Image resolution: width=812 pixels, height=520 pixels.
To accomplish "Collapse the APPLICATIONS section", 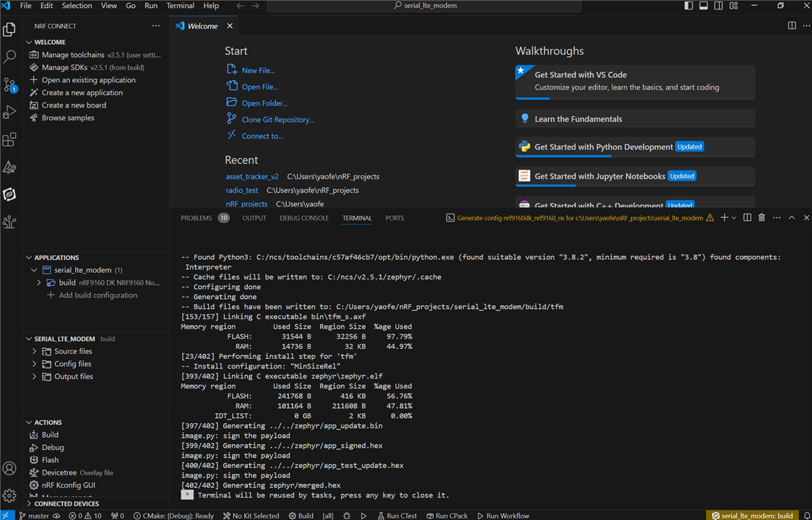I will [29, 257].
